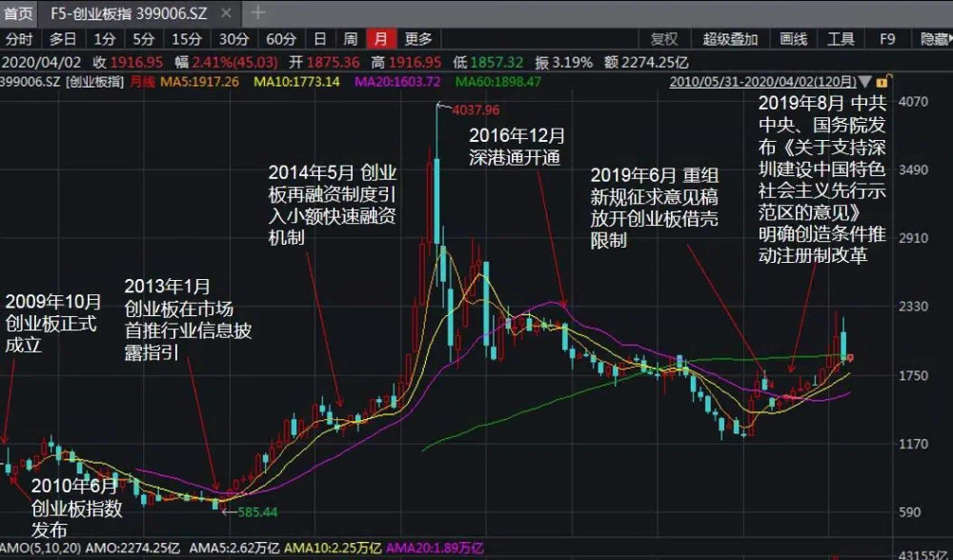Open the 复权 adjustment option
Viewport: 953px width, 560px height.
[663, 39]
